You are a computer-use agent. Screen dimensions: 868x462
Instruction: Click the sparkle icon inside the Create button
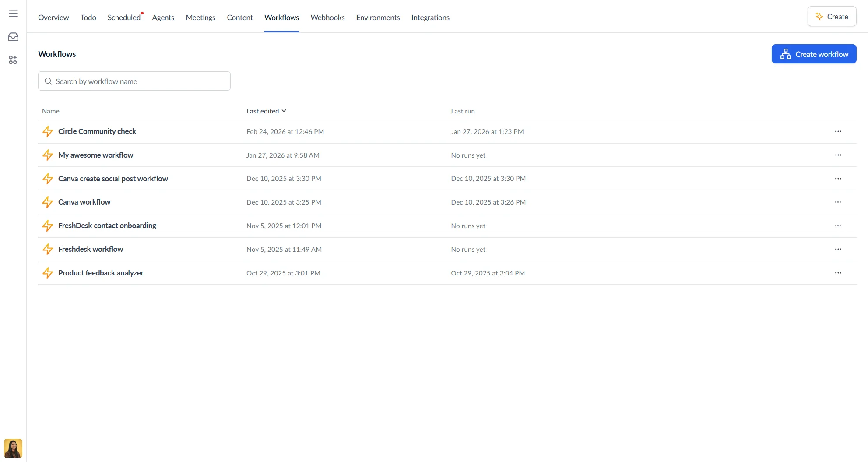pyautogui.click(x=819, y=16)
